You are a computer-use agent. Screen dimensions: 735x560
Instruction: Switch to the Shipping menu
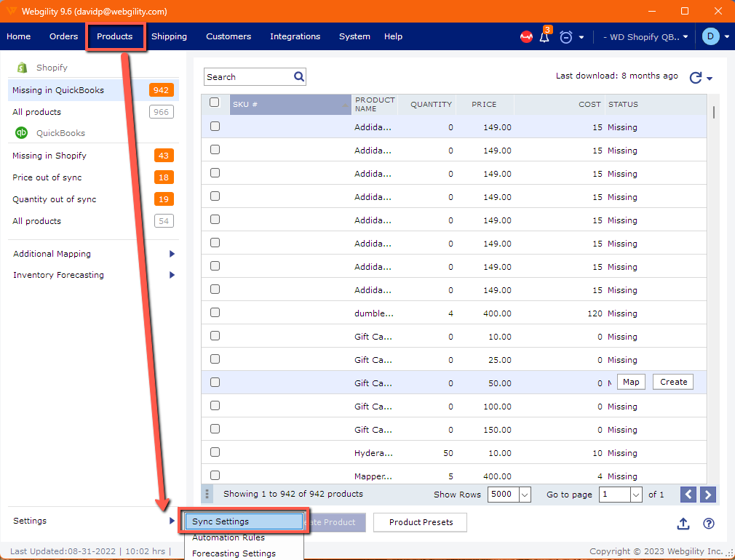(170, 36)
